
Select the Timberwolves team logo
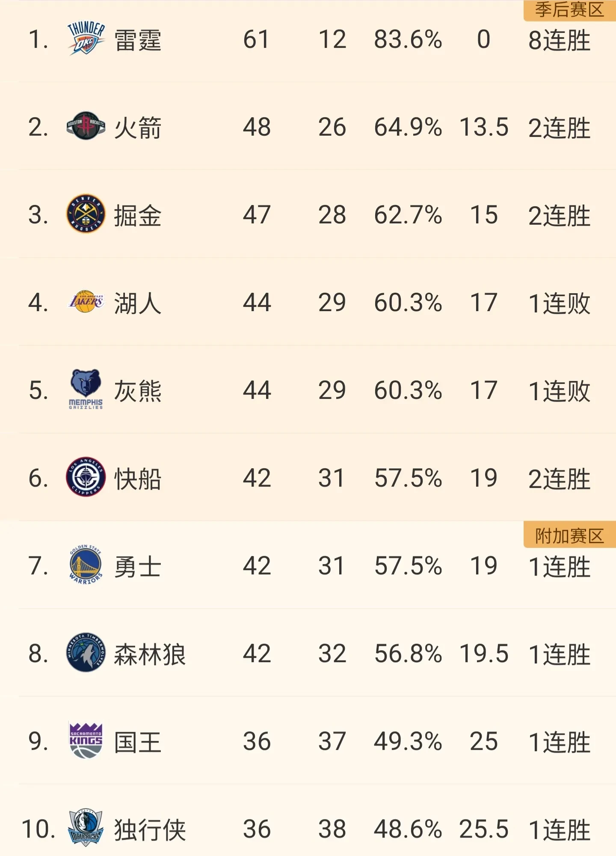click(x=86, y=653)
